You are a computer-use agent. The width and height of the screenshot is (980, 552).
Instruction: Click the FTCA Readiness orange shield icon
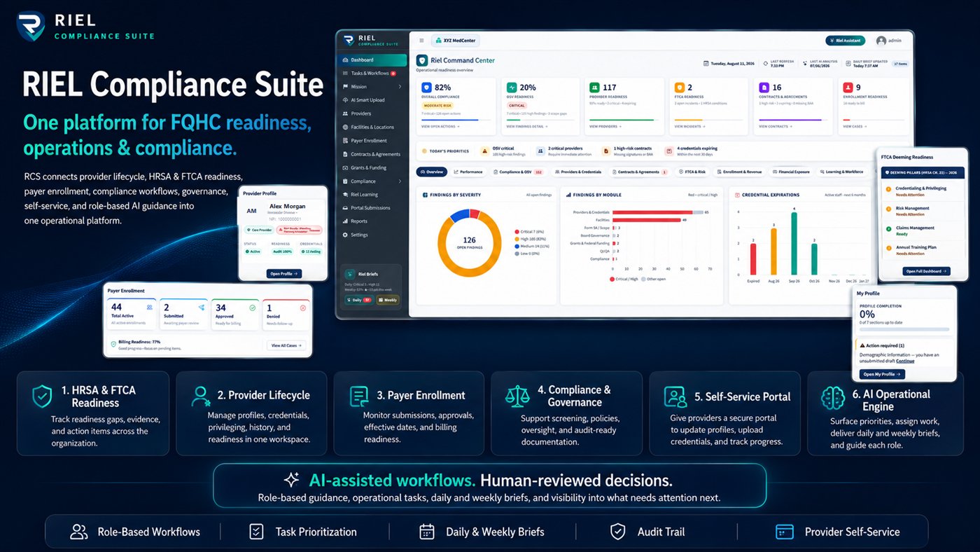pos(678,88)
